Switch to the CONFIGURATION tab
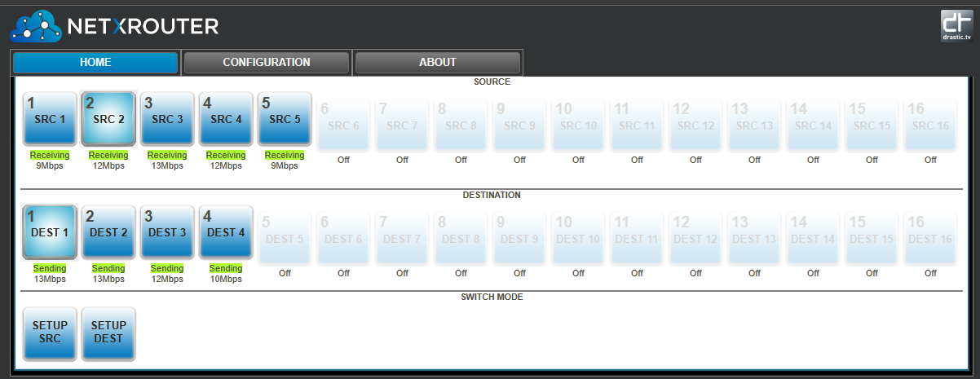Viewport: 980px width, 379px height. (x=267, y=63)
